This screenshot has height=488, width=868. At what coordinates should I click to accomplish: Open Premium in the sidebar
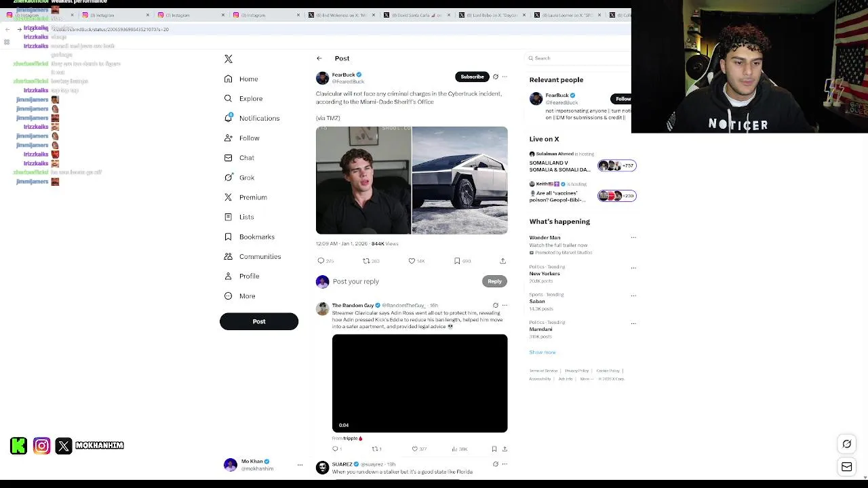(x=245, y=197)
